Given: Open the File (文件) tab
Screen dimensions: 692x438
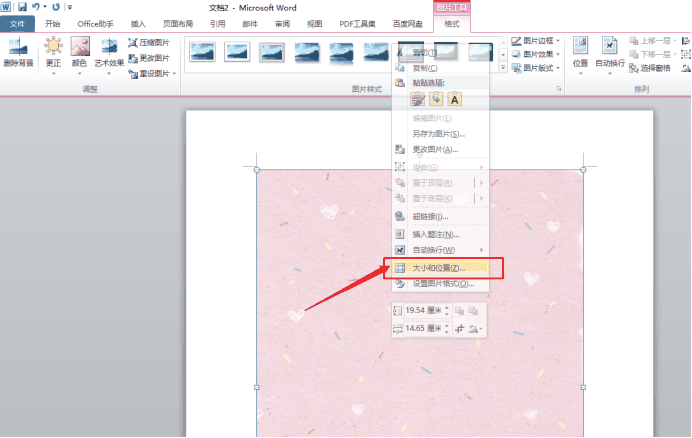Looking at the screenshot, I should point(17,23).
